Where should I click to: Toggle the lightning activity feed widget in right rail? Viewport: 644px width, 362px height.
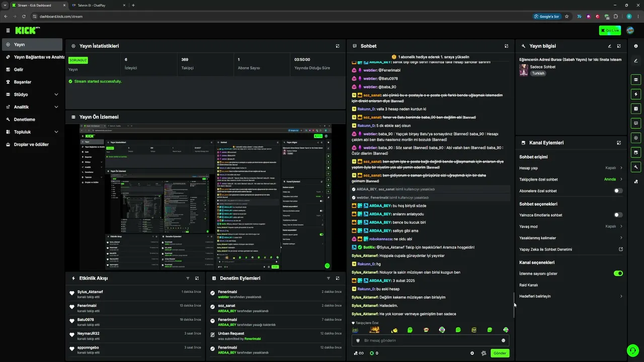pos(636,94)
